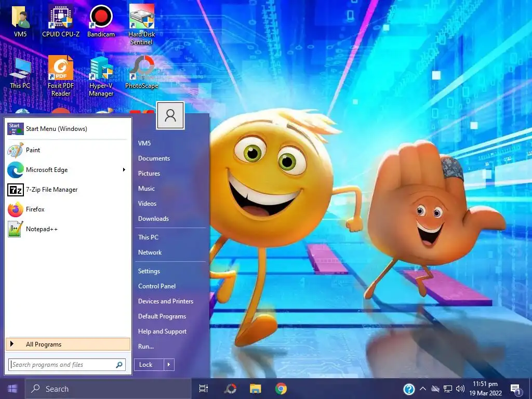Open Network from start menu
Viewport: 532px width, 399px height.
150,252
